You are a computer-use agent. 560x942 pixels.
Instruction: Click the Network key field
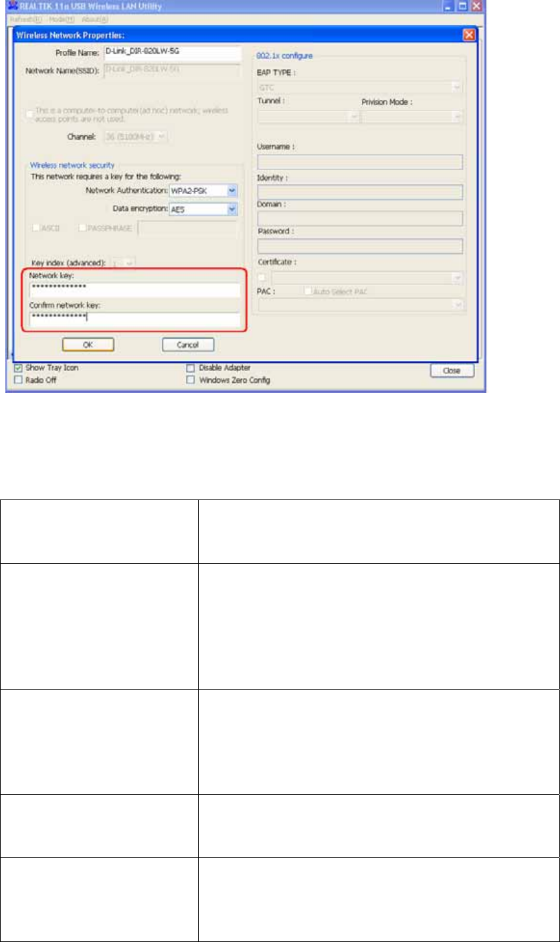(x=134, y=289)
